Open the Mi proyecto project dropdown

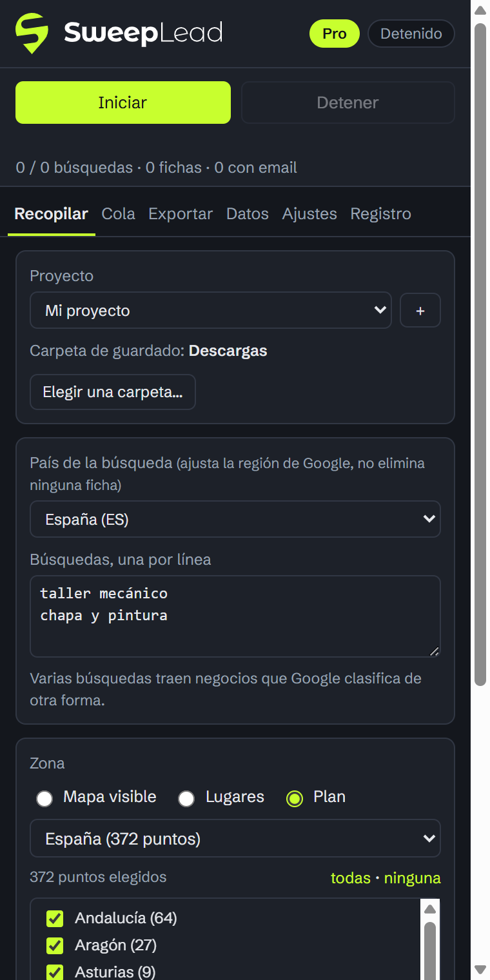(x=211, y=310)
